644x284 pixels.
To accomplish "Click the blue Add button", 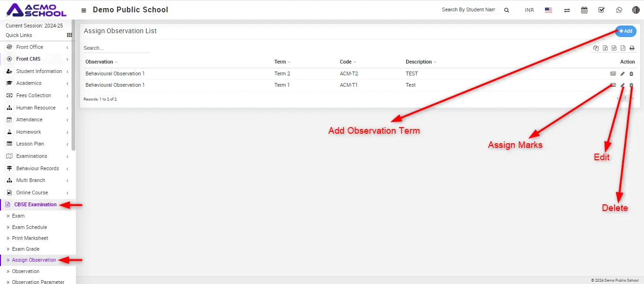I will tap(626, 31).
